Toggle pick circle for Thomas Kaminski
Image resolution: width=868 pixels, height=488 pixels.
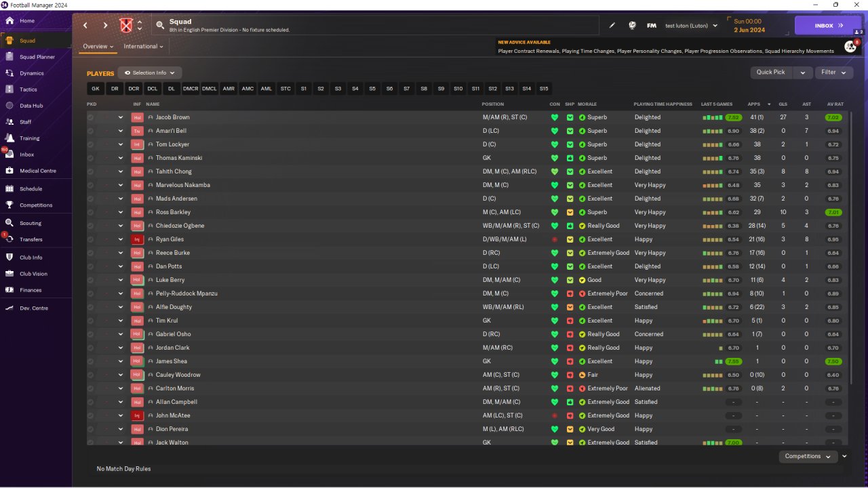click(x=91, y=158)
